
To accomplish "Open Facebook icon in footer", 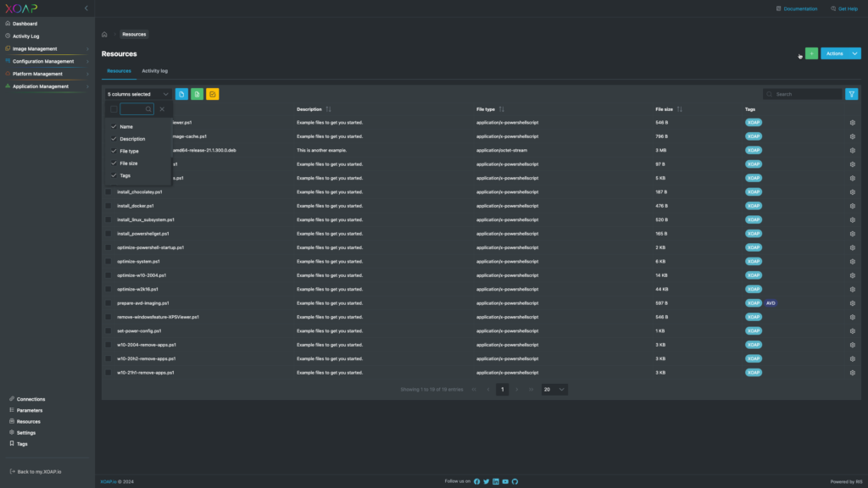I will (x=476, y=481).
